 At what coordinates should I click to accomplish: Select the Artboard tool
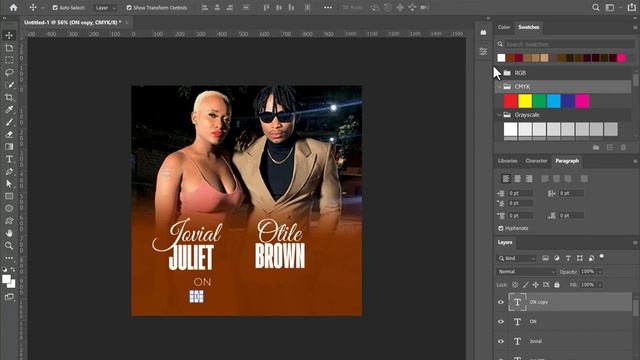(9, 48)
